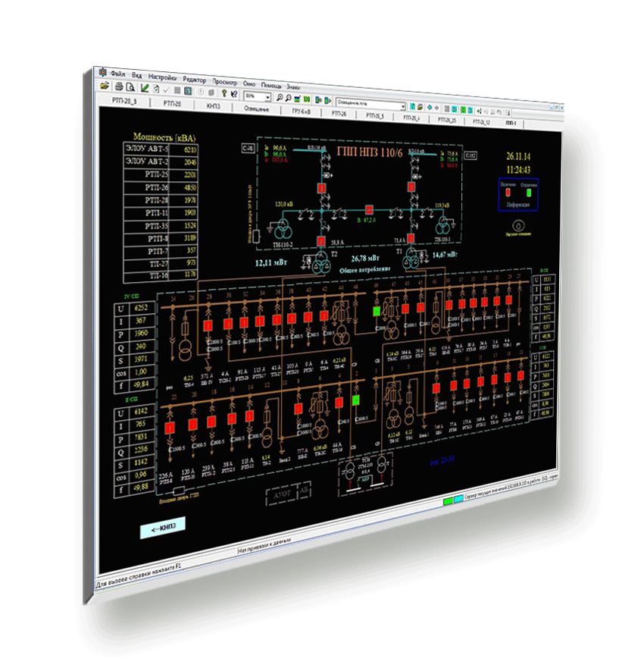Click the open folder icon in the toolbar
This screenshot has height=671, width=644.
105,86
